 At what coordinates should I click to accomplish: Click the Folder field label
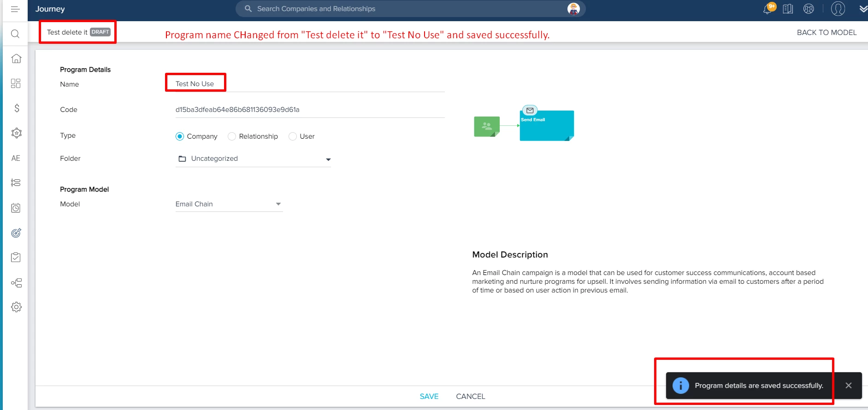point(70,158)
